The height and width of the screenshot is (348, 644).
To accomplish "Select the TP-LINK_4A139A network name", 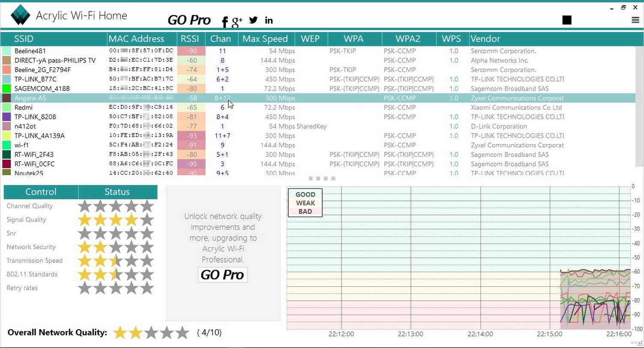I will point(39,136).
